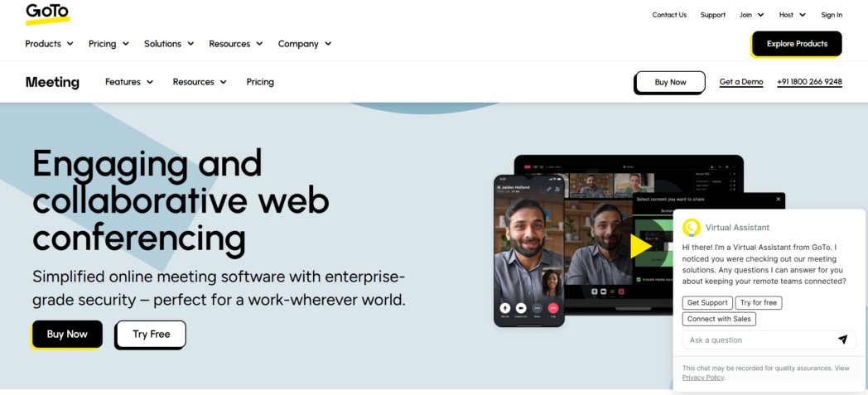Expand the top Pricing dropdown with chevron
Image resolution: width=868 pixels, height=395 pixels.
109,44
